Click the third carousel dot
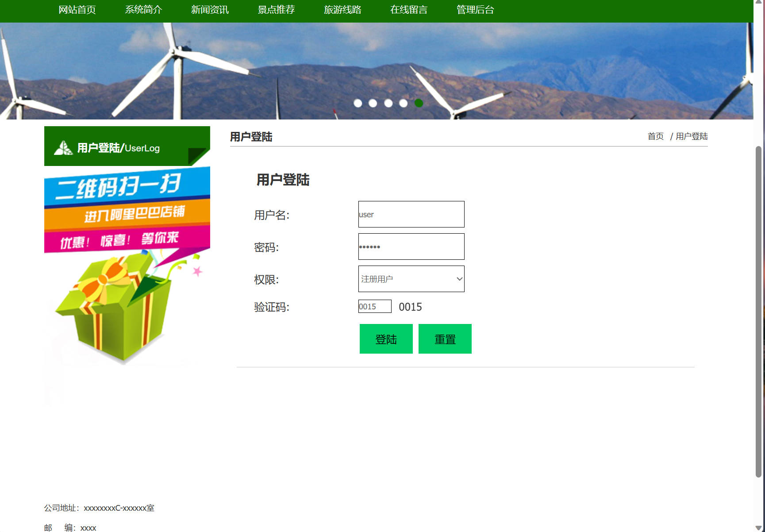Screen dimensions: 765x532 [388, 103]
